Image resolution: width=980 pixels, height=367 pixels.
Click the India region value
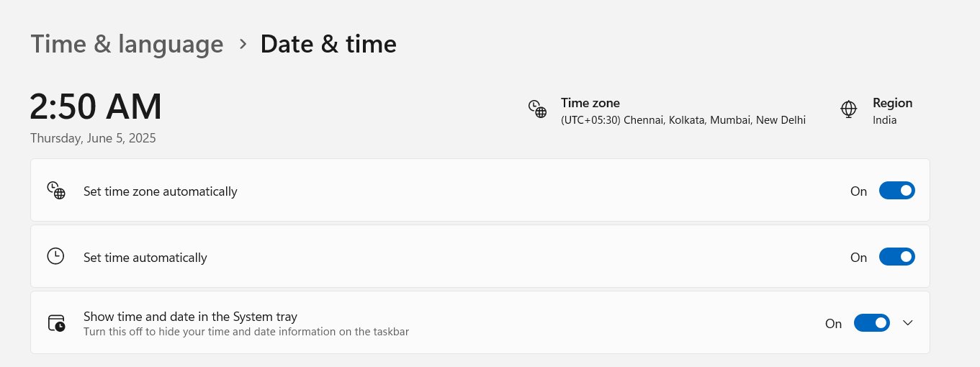[884, 120]
